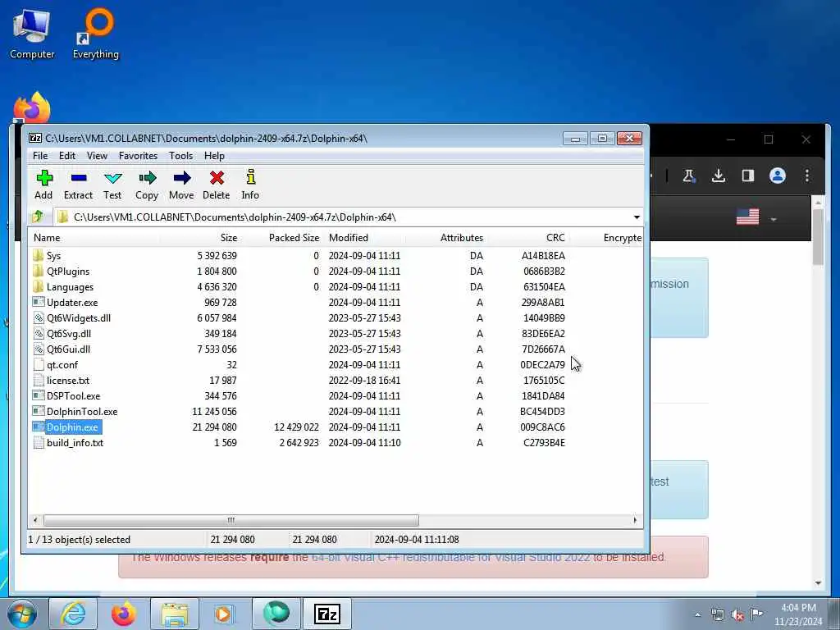Extract files with the Extract button
The width and height of the screenshot is (840, 630).
(78, 185)
